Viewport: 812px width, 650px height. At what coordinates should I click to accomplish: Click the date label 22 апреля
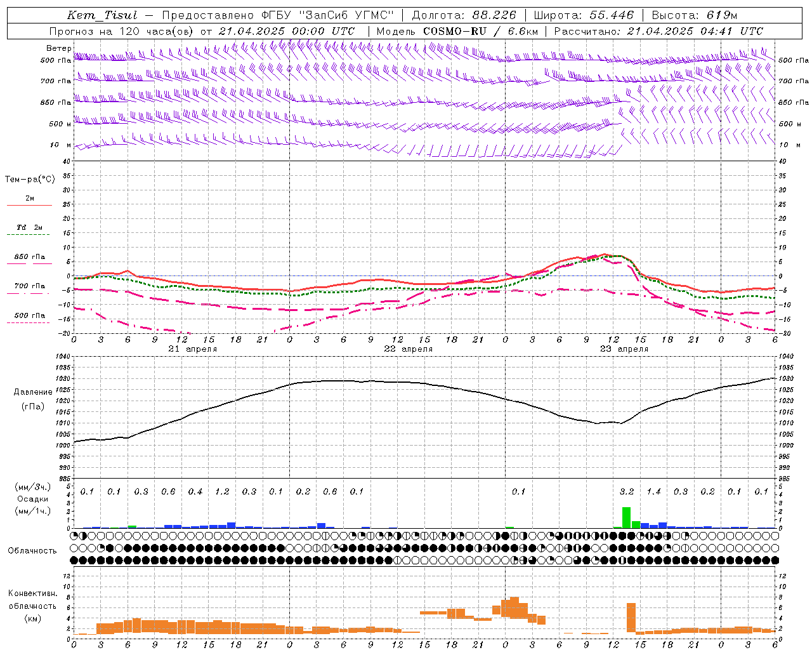[408, 349]
